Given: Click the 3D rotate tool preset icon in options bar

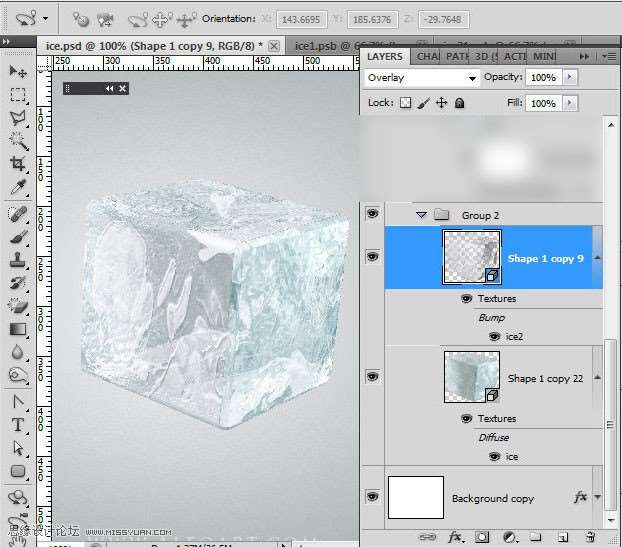Looking at the screenshot, I should [x=26, y=18].
